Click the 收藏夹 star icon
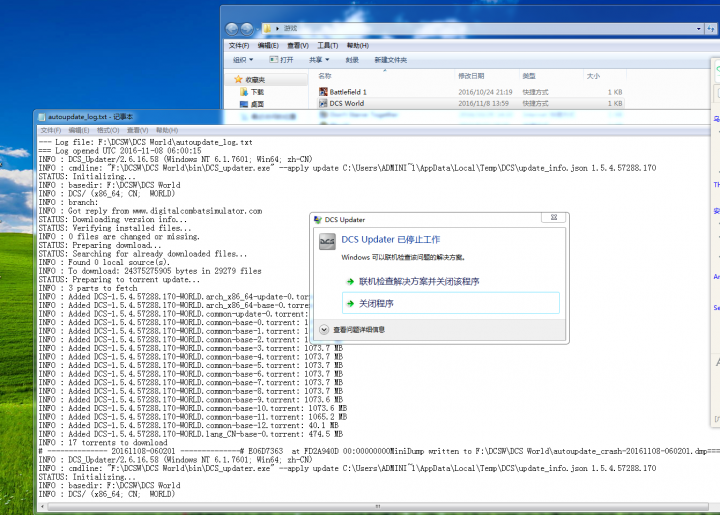The width and height of the screenshot is (720, 515). click(236, 79)
